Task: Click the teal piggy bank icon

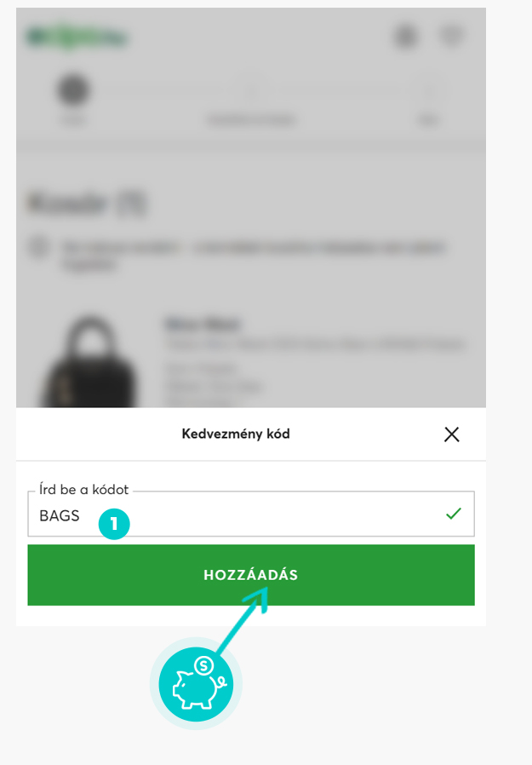Action: 197,684
